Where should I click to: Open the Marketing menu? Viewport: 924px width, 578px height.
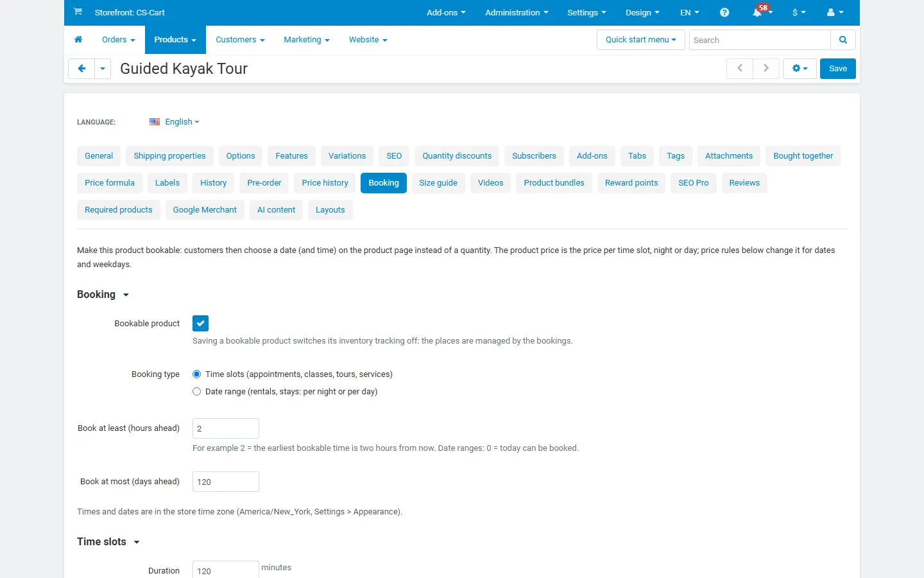pos(307,40)
